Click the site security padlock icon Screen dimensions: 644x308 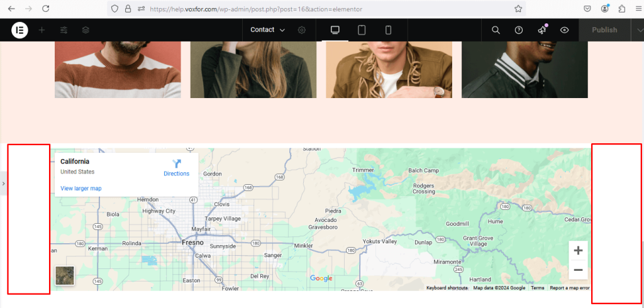(x=128, y=9)
